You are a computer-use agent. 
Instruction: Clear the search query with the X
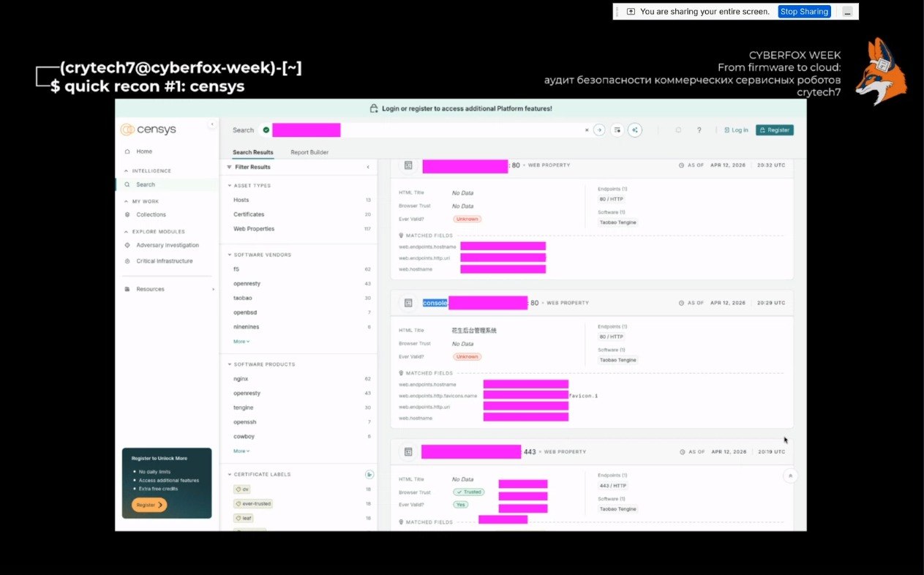pos(586,130)
